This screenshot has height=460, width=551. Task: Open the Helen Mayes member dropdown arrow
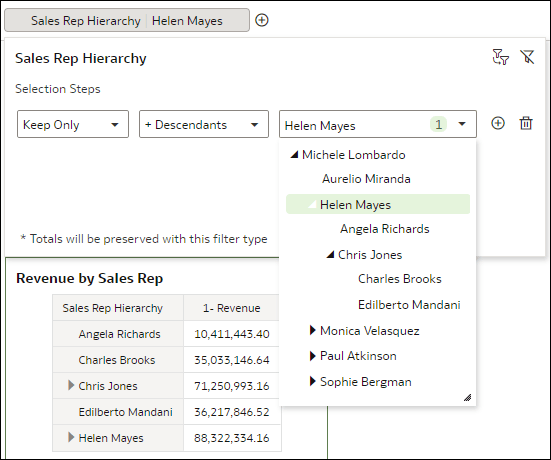[462, 124]
